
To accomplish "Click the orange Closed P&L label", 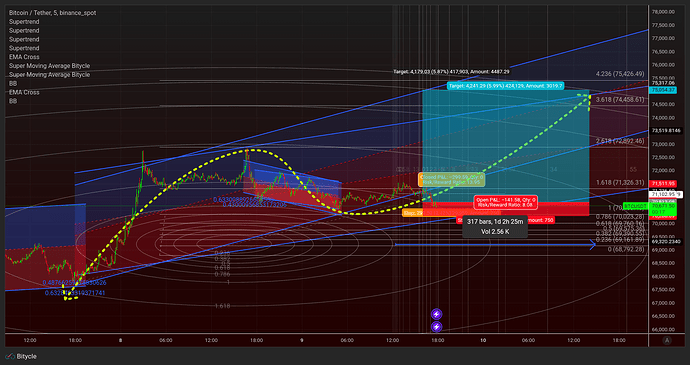I will pyautogui.click(x=451, y=179).
